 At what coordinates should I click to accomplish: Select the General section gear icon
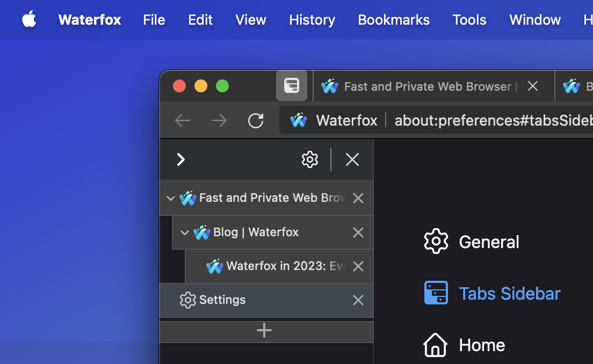pos(436,241)
